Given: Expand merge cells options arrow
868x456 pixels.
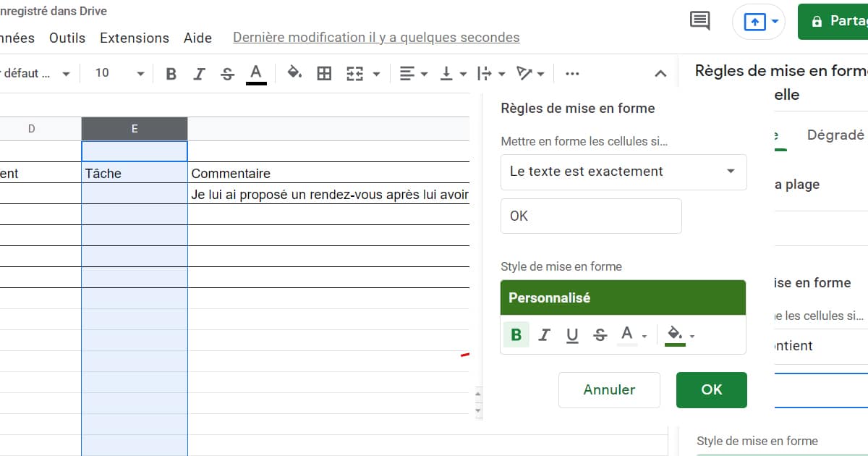Looking at the screenshot, I should [376, 74].
